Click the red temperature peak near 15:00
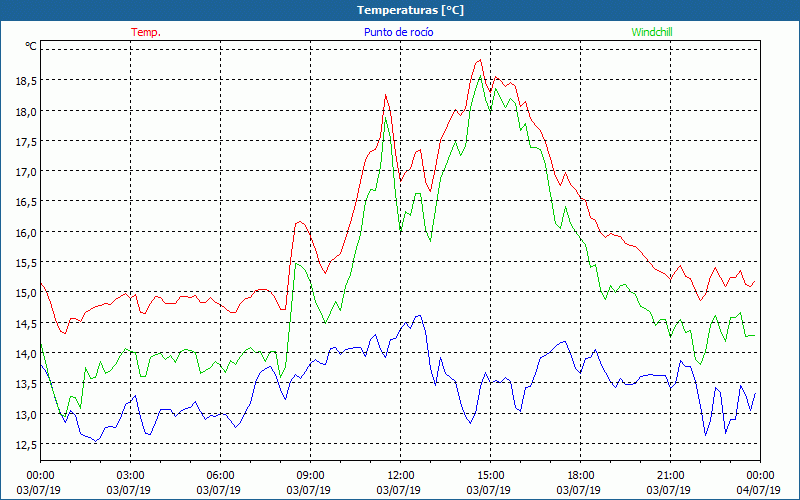 [x=480, y=60]
